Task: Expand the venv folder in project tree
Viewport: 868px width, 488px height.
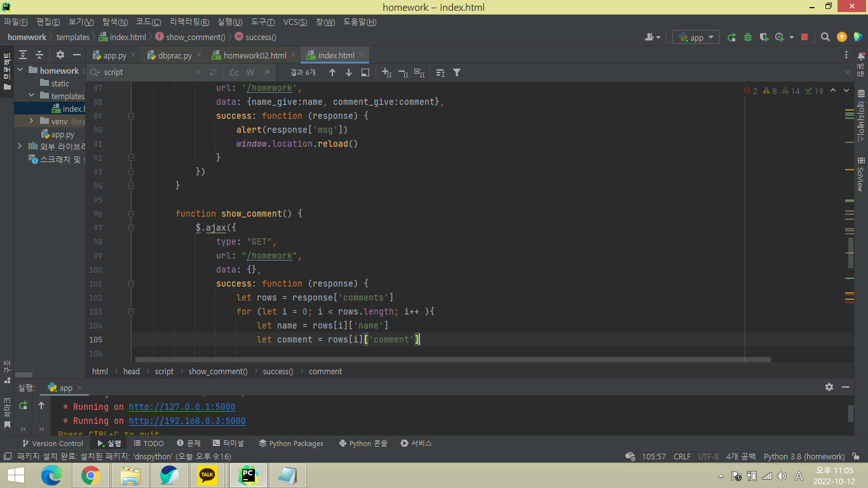Action: tap(32, 121)
